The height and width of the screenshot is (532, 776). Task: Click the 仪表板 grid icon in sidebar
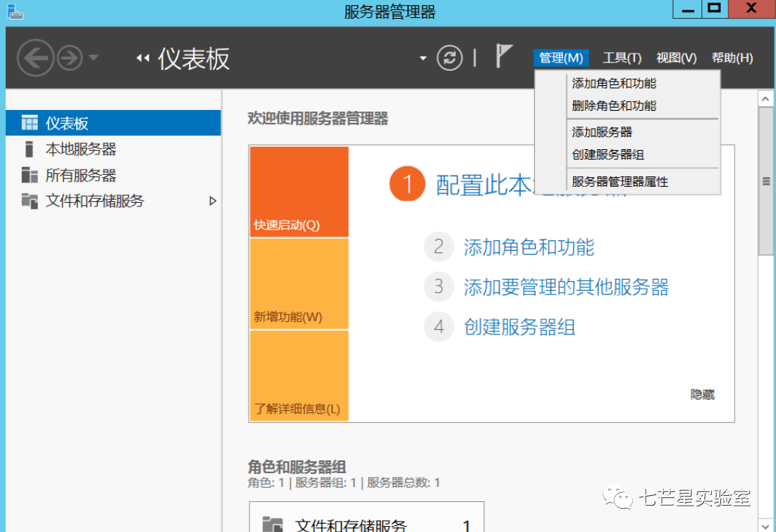[x=29, y=123]
